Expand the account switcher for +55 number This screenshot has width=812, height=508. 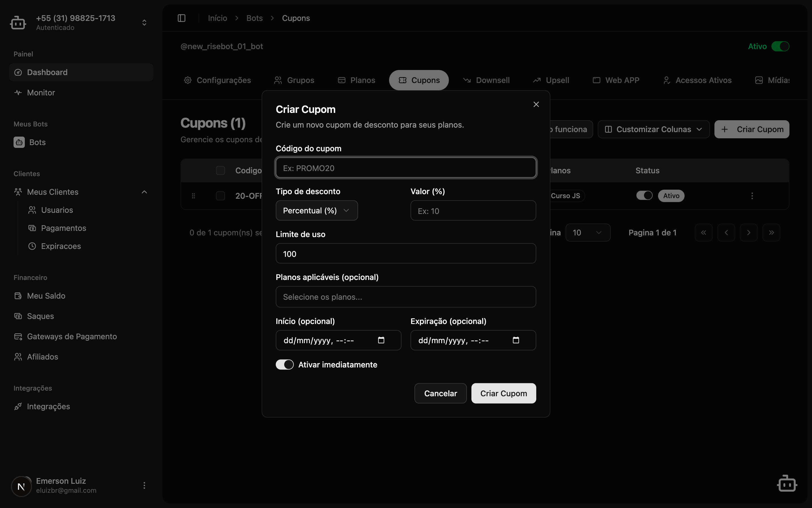click(144, 23)
